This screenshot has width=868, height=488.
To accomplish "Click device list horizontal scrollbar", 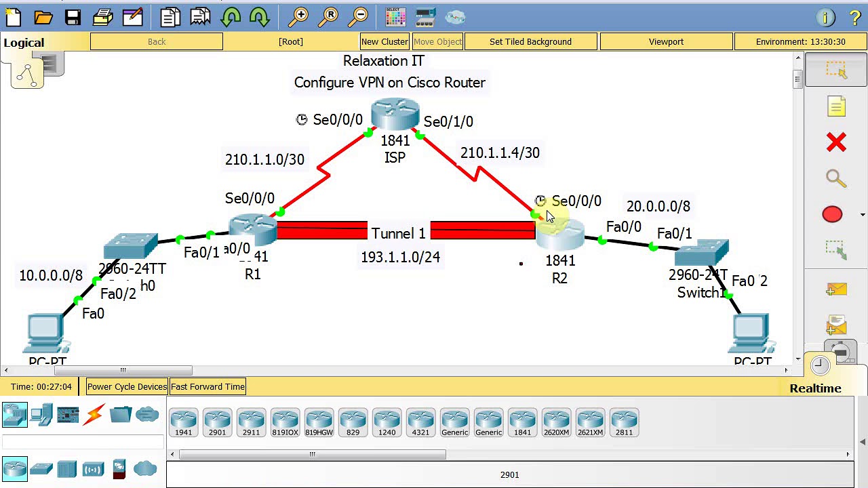I will pyautogui.click(x=312, y=454).
